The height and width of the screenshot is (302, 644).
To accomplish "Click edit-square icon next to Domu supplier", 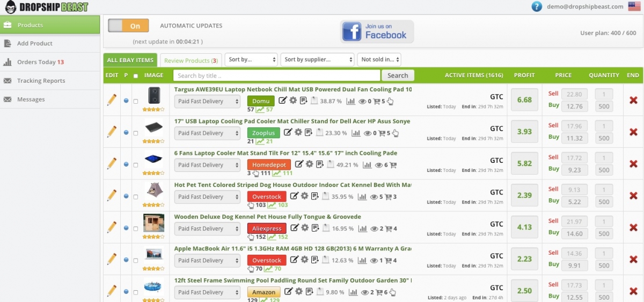I will pos(283,100).
